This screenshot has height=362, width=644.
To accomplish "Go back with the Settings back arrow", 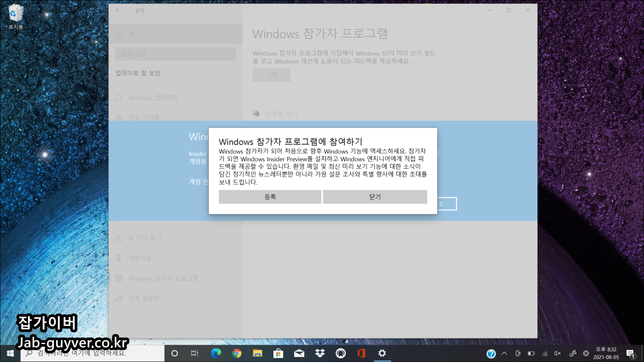I will (118, 10).
